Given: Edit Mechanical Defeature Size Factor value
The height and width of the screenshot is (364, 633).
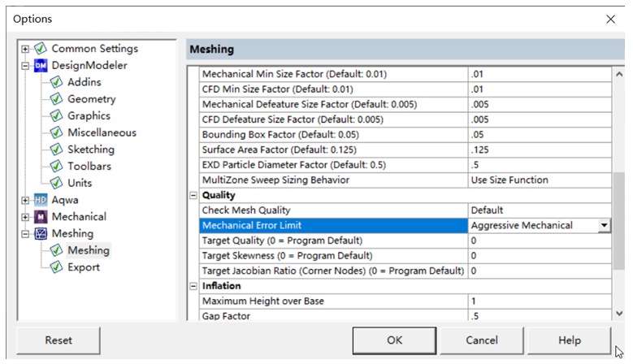Looking at the screenshot, I should click(540, 105).
